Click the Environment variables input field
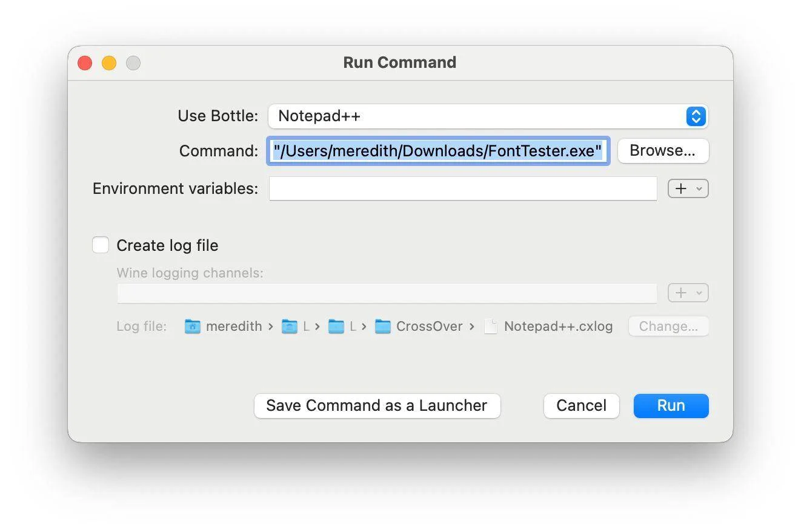This screenshot has height=532, width=801. pyautogui.click(x=463, y=188)
